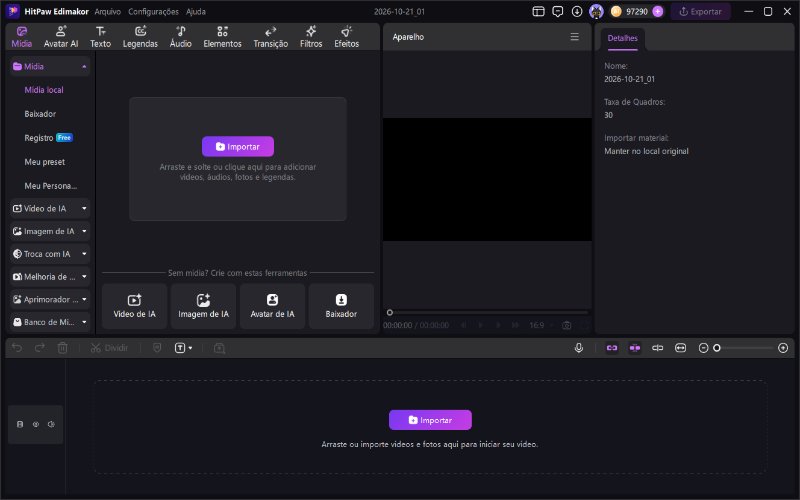The image size is (800, 500).
Task: Click the Dividir split tool
Action: point(109,348)
